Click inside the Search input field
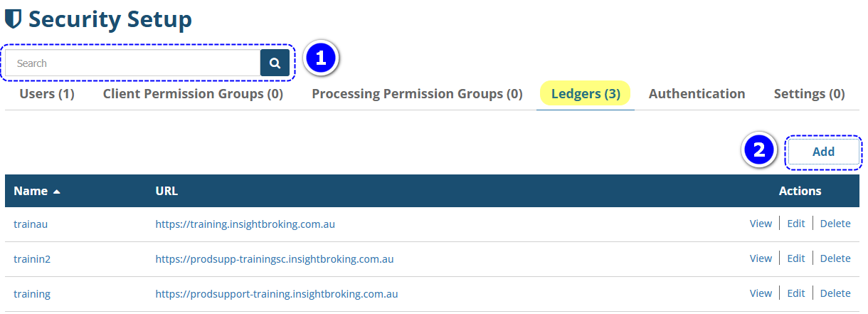Viewport: 868px width, 314px height. (133, 63)
